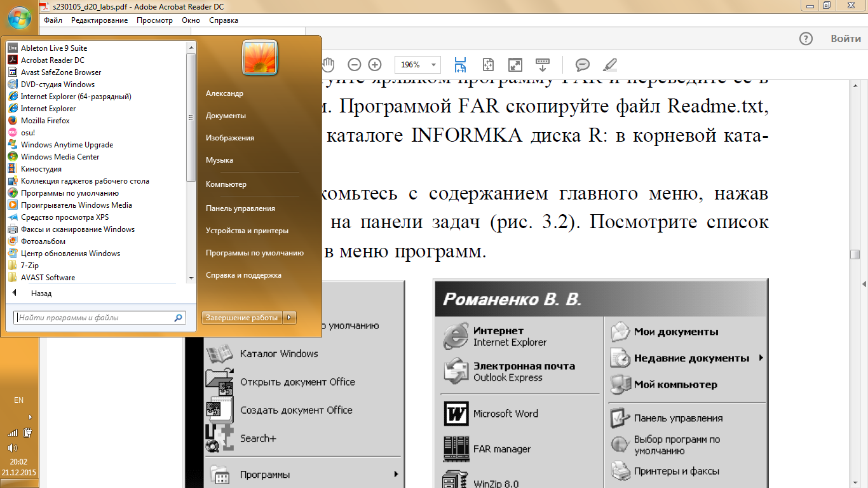
Task: Add a sticky note comment
Action: (x=582, y=65)
